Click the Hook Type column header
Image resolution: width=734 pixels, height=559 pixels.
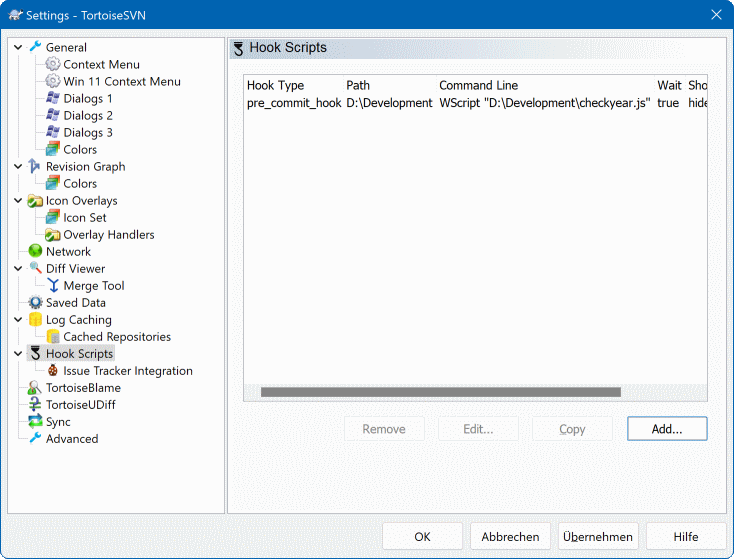pyautogui.click(x=294, y=85)
